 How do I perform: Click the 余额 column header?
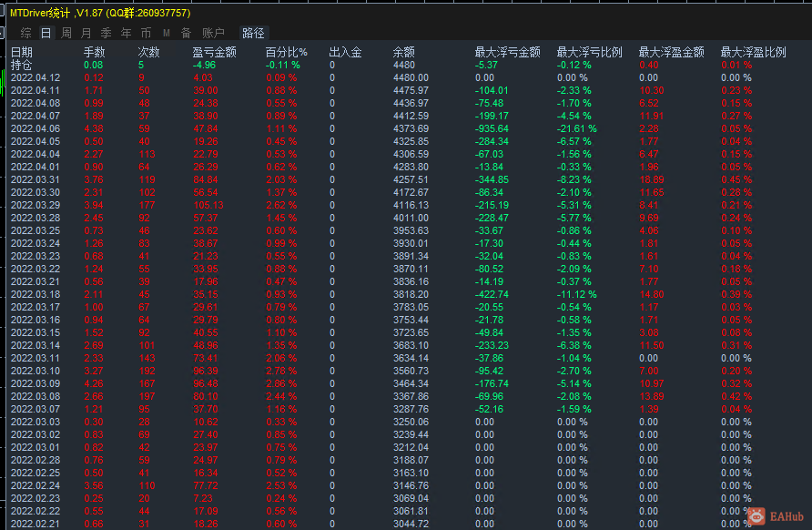pos(403,52)
